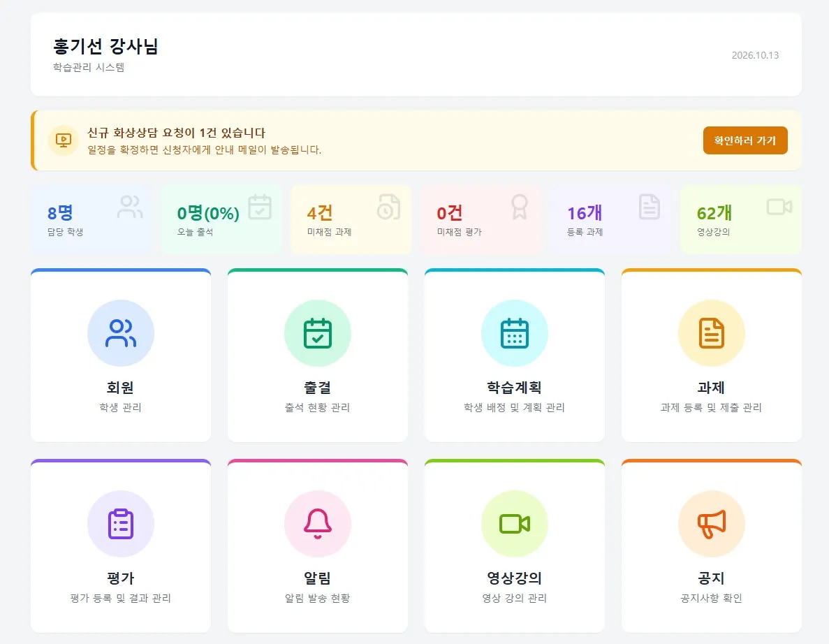
Task: Click the 미채점 평가 label
Action: coord(459,232)
